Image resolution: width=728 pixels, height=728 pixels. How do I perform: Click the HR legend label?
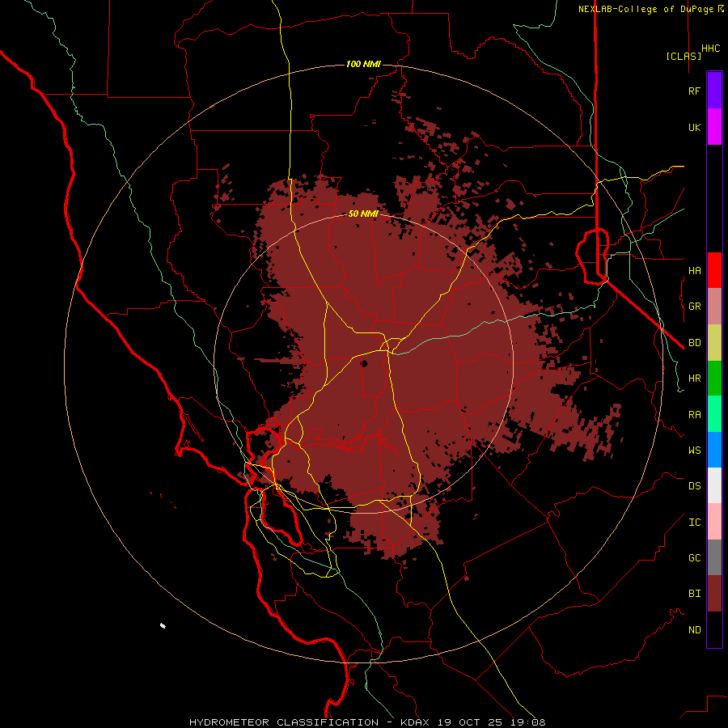click(694, 379)
